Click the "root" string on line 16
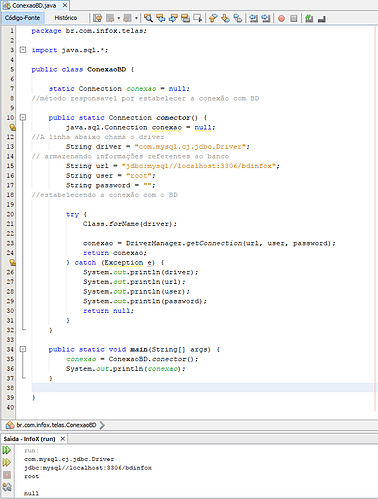378x499 pixels. 139,176
